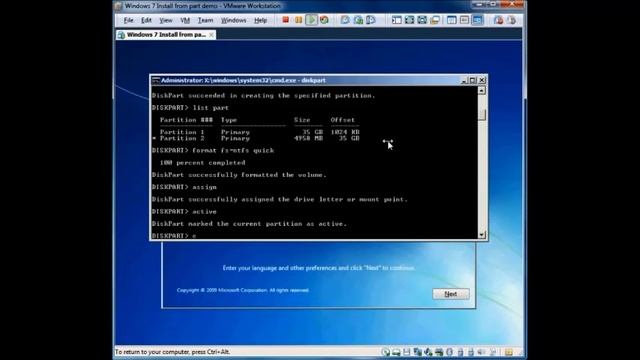Click the Revert to Snapshot toolbar icon

358,20
